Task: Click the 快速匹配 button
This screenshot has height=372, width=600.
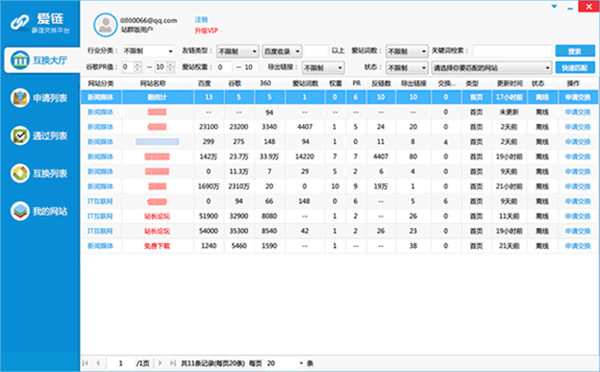Action: 575,68
